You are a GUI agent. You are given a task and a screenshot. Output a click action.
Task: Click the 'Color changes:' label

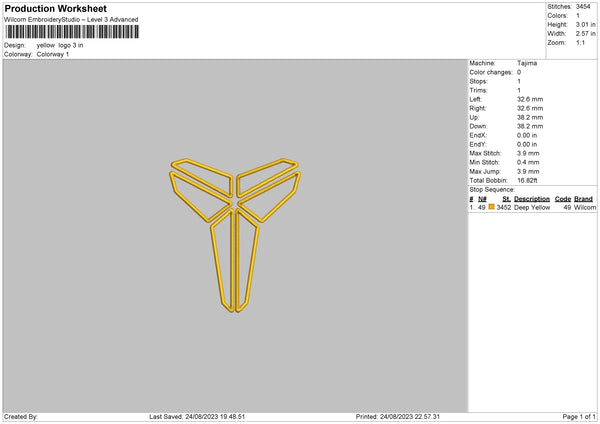491,72
